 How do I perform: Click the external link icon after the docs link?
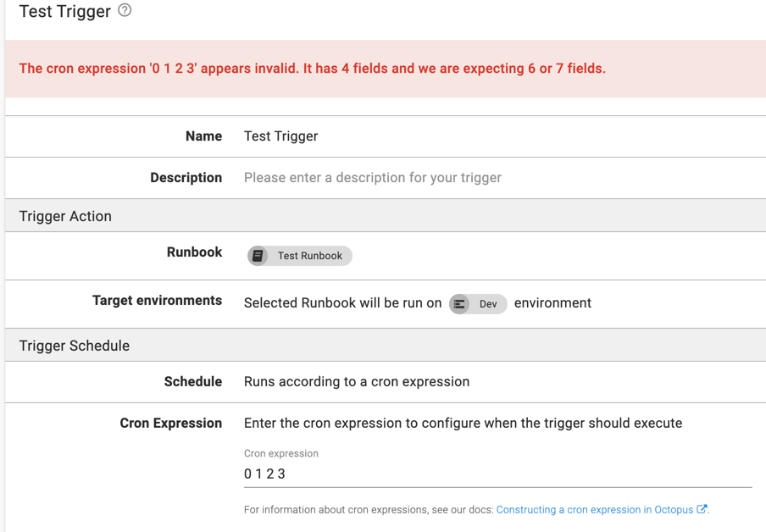[x=705, y=509]
